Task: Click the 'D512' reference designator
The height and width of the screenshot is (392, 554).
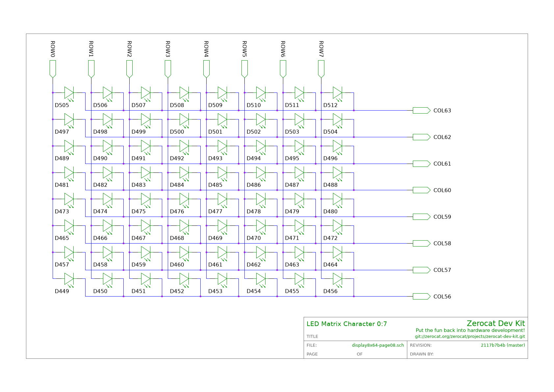Action: click(330, 105)
